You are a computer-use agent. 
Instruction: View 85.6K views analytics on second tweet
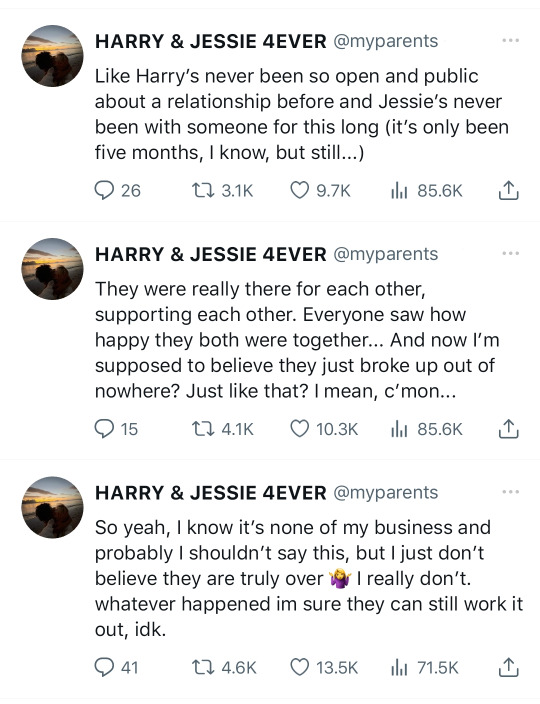coord(426,429)
